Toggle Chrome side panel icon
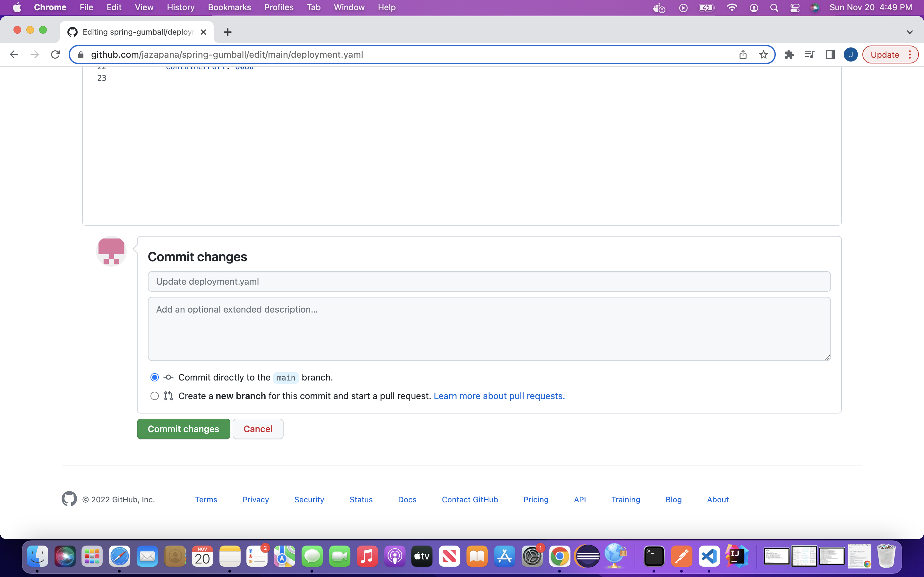 click(x=830, y=54)
